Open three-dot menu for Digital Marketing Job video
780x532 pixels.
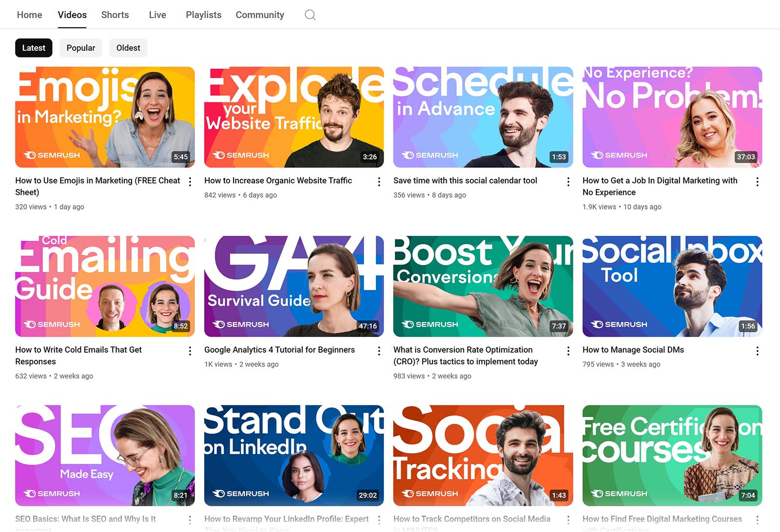[x=757, y=182]
